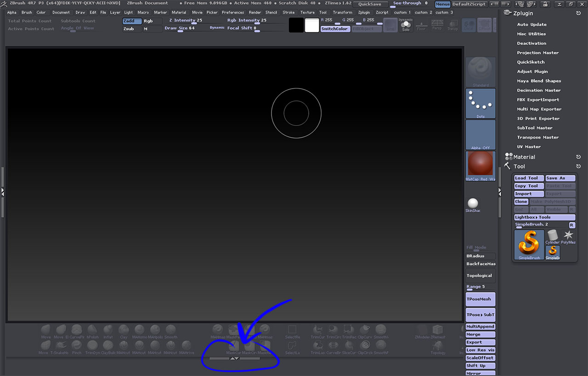This screenshot has width=588, height=376.
Task: Choose the Cylinder3D tool icon
Action: pyautogui.click(x=553, y=236)
